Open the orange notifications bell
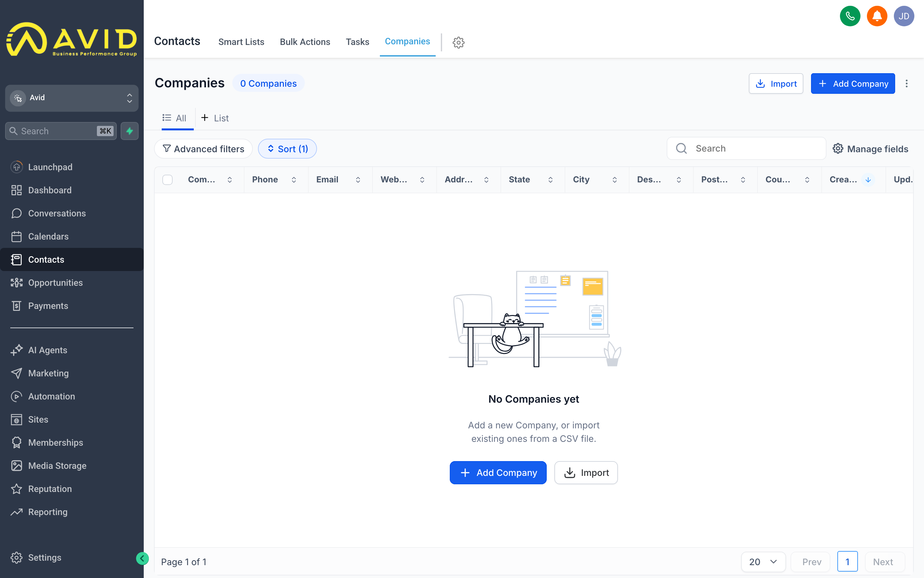The image size is (924, 578). [x=877, y=16]
